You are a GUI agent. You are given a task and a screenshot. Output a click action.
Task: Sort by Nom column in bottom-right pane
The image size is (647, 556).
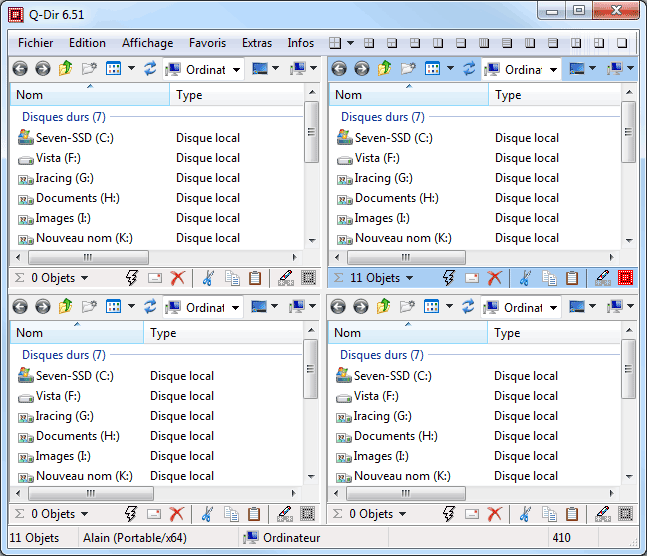point(408,333)
